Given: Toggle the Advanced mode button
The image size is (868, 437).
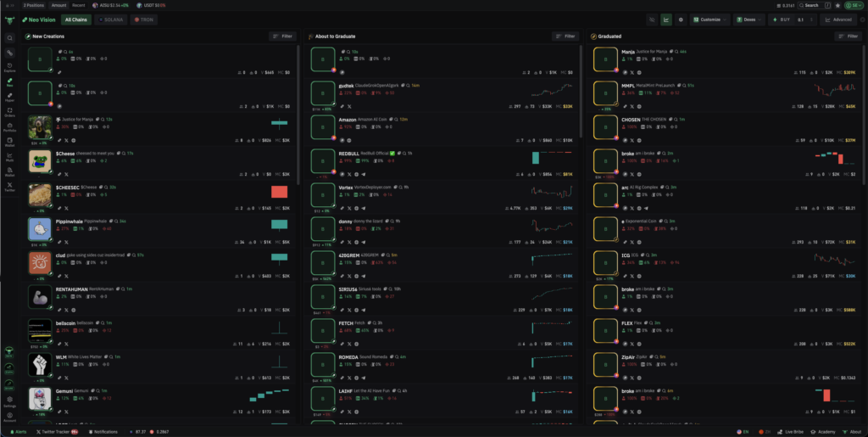Looking at the screenshot, I should 839,20.
